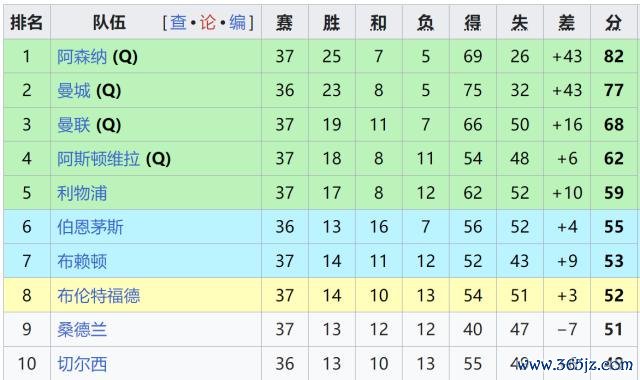
Task: Open the 切尔西 team link
Action: 82,363
